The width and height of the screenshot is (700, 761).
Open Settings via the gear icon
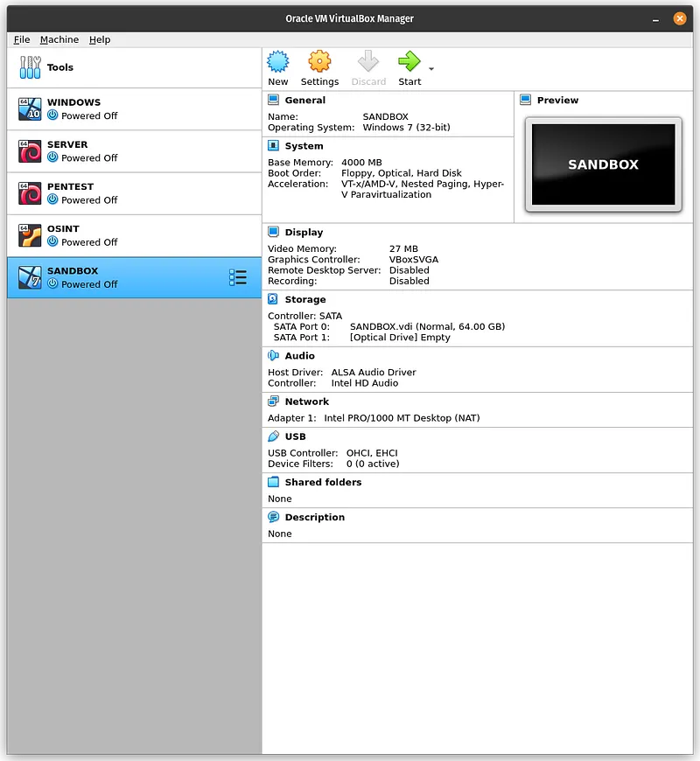(319, 61)
